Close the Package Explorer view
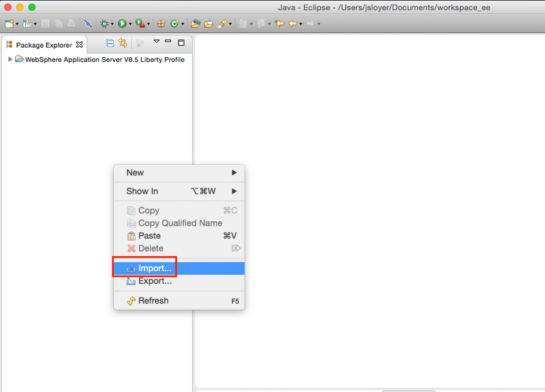545x392 pixels. click(80, 45)
